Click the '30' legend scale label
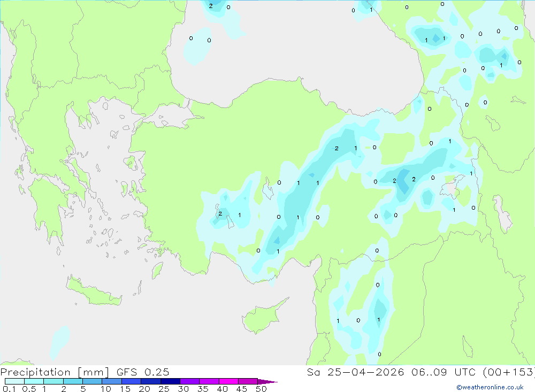This screenshot has height=392, width=535. click(x=183, y=389)
